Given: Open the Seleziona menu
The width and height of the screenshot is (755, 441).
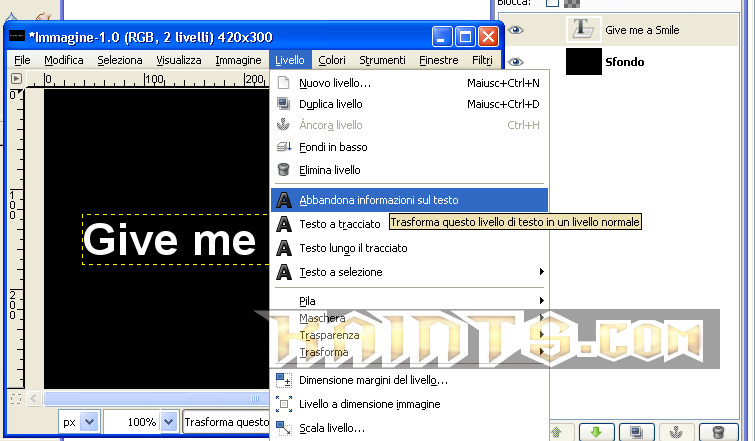Looking at the screenshot, I should (x=120, y=60).
